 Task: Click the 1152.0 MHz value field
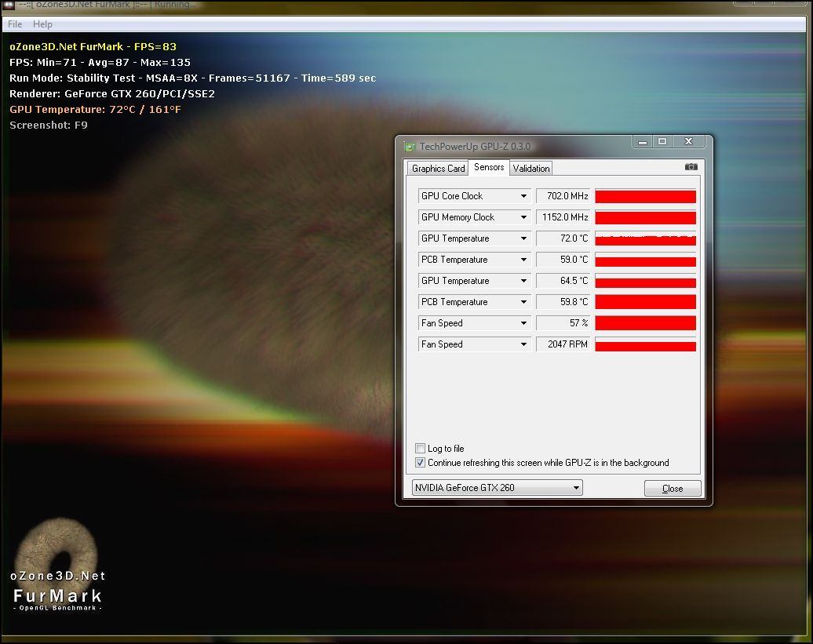pyautogui.click(x=563, y=217)
